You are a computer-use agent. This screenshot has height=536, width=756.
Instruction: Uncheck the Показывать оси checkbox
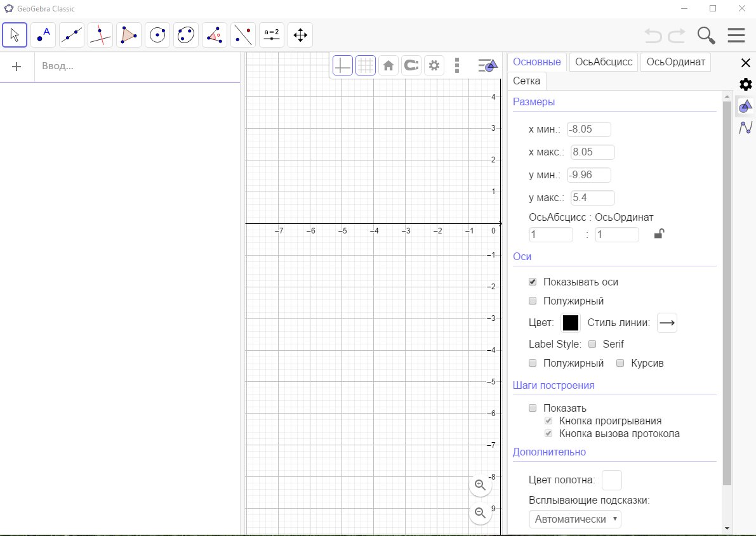click(533, 282)
